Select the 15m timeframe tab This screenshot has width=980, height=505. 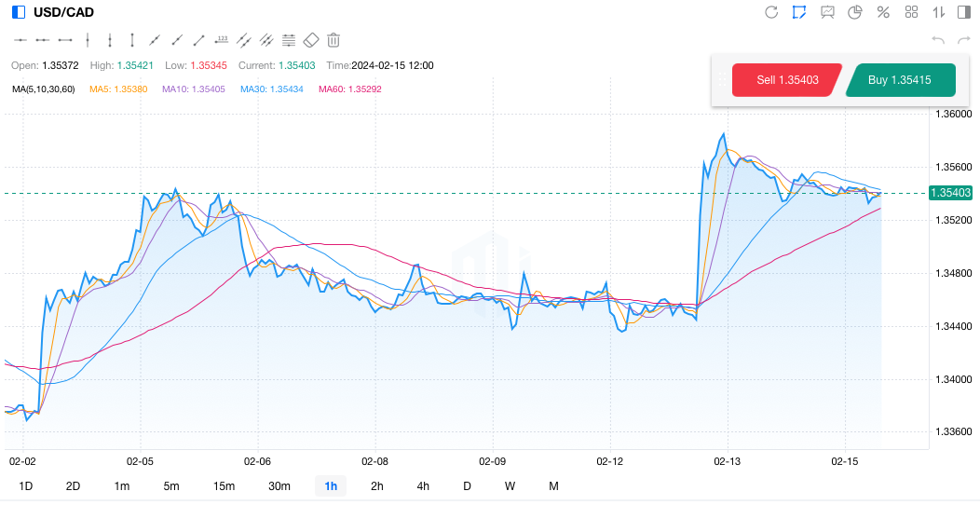pyautogui.click(x=224, y=486)
